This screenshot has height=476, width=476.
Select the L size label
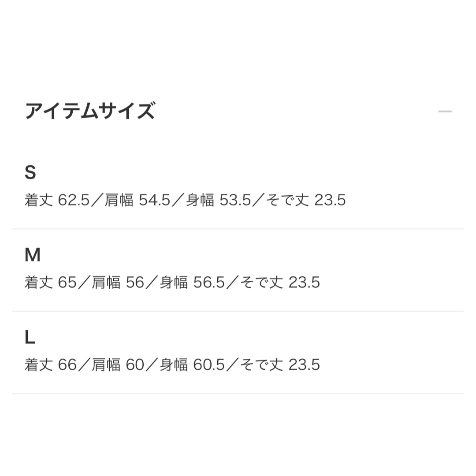point(30,337)
